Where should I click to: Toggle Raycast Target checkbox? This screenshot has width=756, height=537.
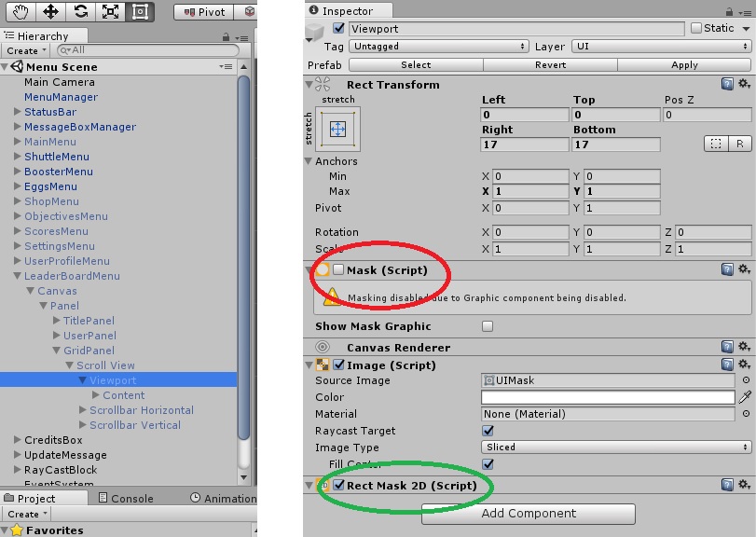[488, 430]
